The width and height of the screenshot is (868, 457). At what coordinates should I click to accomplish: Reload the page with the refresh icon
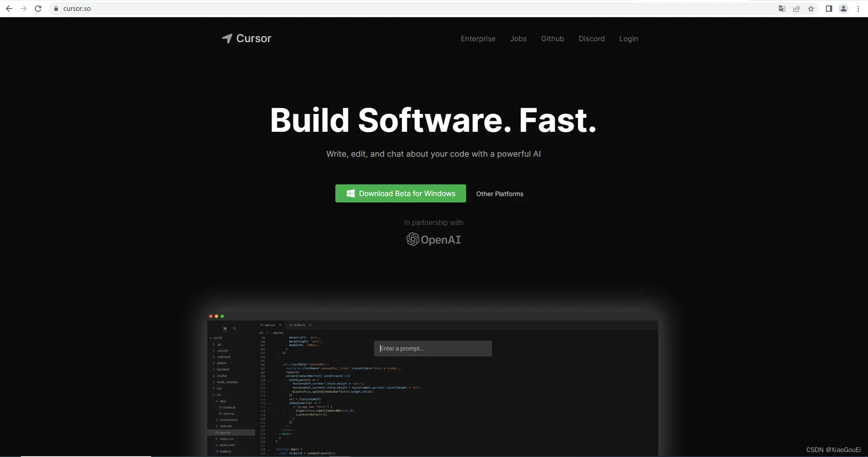click(x=38, y=9)
